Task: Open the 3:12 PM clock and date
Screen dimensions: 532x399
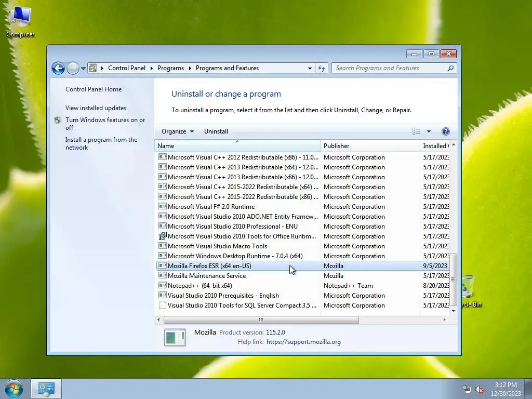Action: pos(506,389)
